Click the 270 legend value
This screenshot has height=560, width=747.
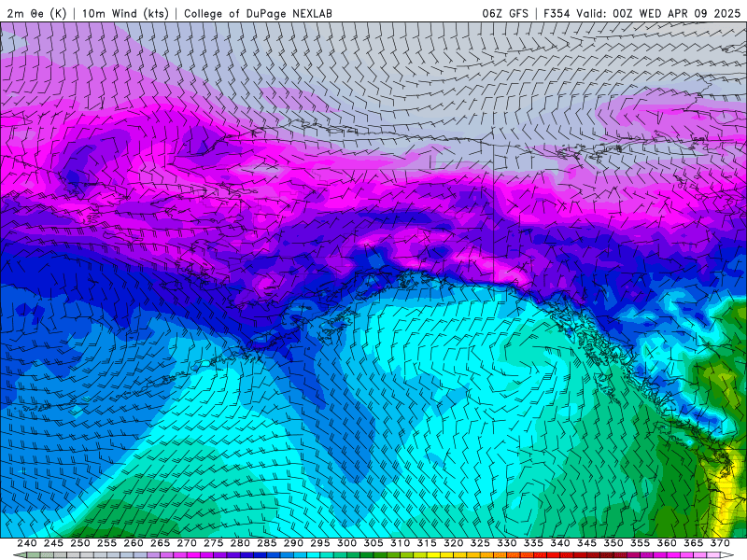point(187,543)
